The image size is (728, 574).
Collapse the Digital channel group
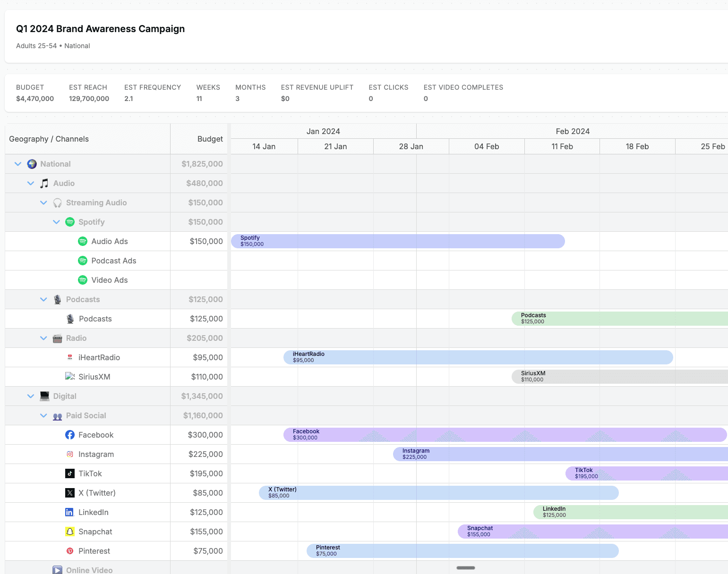tap(31, 396)
